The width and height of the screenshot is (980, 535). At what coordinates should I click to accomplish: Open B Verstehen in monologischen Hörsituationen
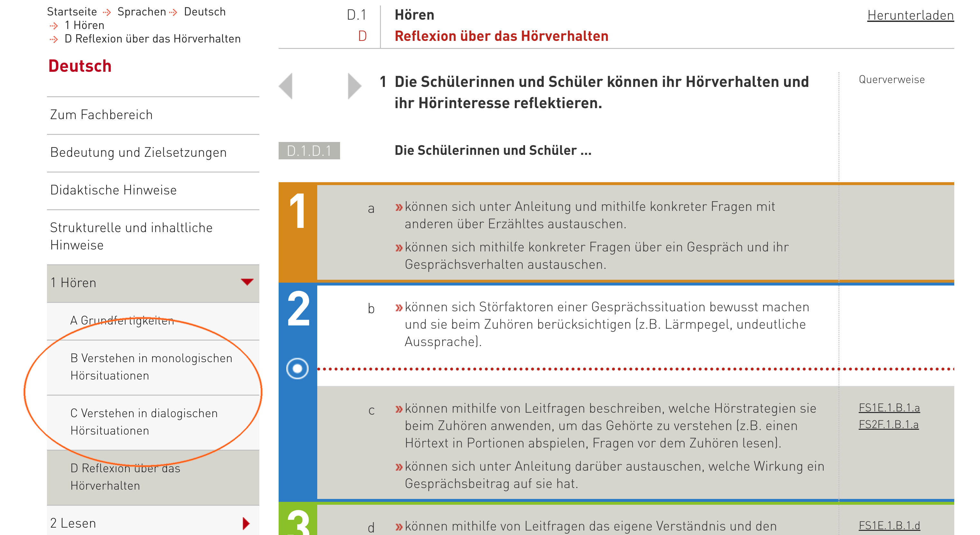(x=153, y=367)
